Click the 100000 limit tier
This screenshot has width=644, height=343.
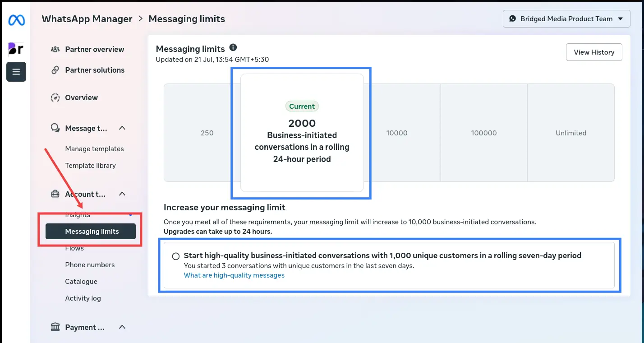(x=484, y=133)
